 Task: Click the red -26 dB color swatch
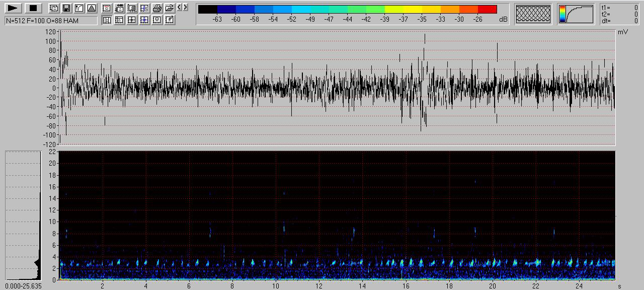(487, 9)
